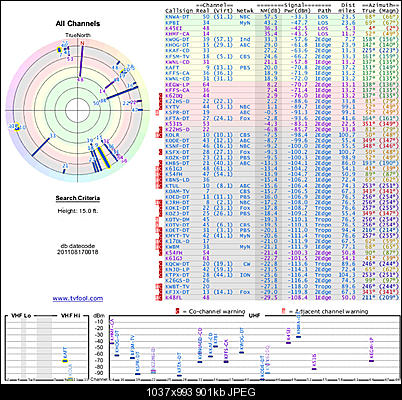402x400 pixels.
Task: Select the KQCW-DT callsign row
Action: (282, 264)
